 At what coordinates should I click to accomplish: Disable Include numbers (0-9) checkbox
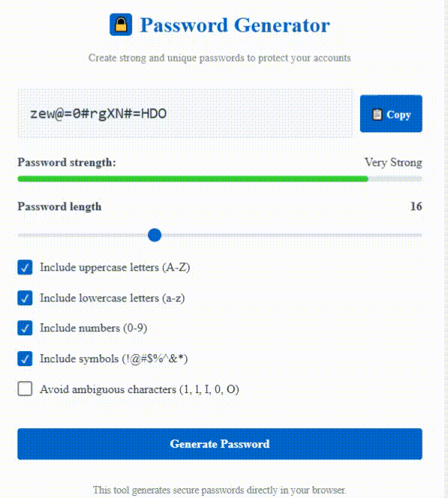point(25,328)
